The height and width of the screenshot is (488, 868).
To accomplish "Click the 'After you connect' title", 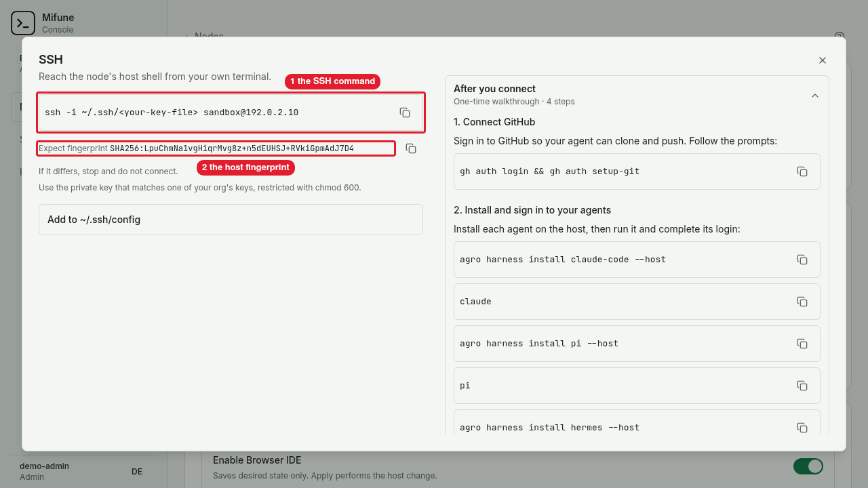I will pyautogui.click(x=494, y=89).
